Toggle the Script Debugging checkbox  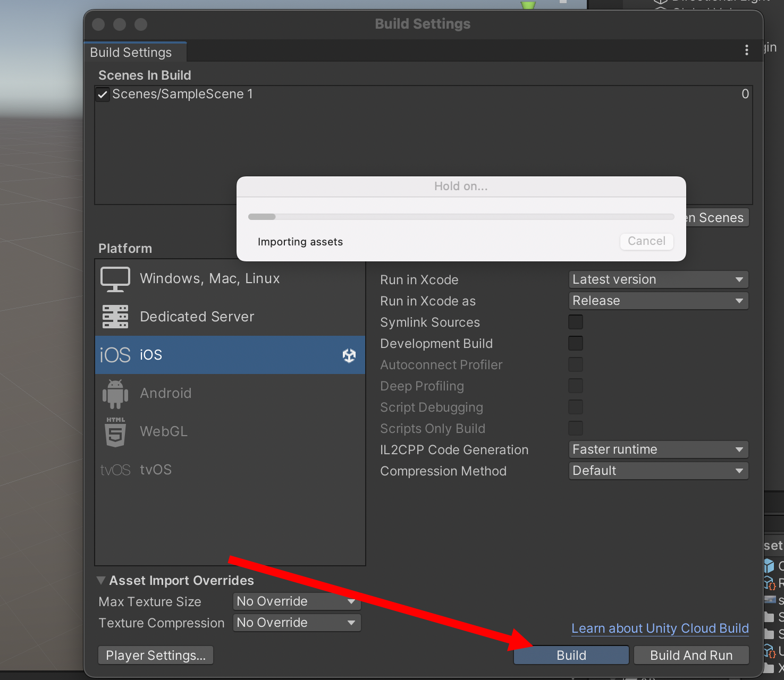576,407
